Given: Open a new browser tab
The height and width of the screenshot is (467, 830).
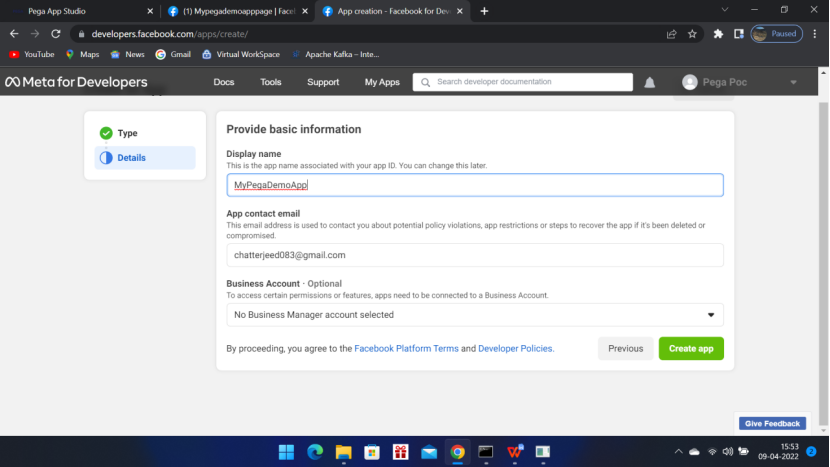Looking at the screenshot, I should (484, 11).
